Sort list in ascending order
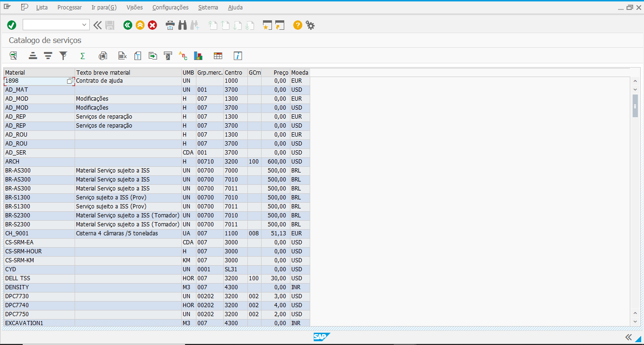The width and height of the screenshot is (644, 345). 33,56
